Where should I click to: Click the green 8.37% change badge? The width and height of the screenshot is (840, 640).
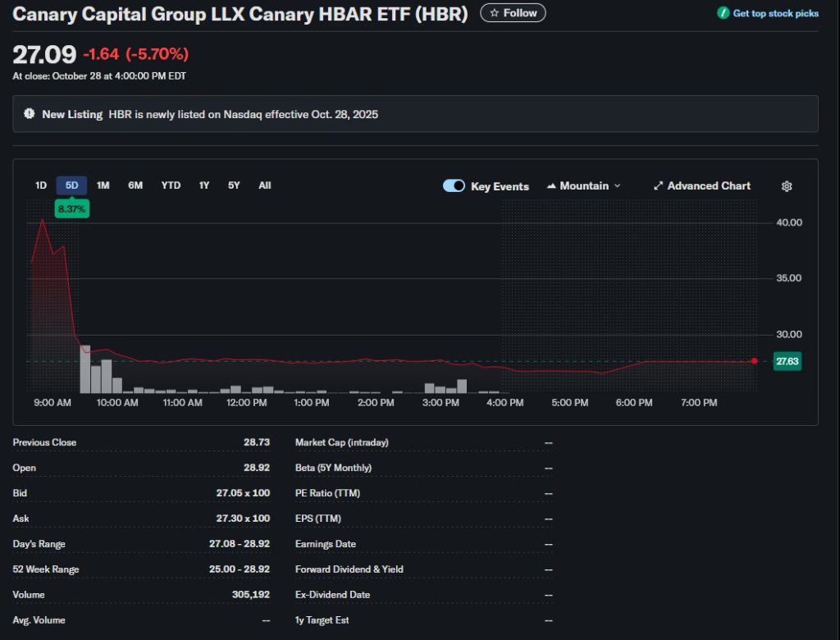tap(71, 209)
